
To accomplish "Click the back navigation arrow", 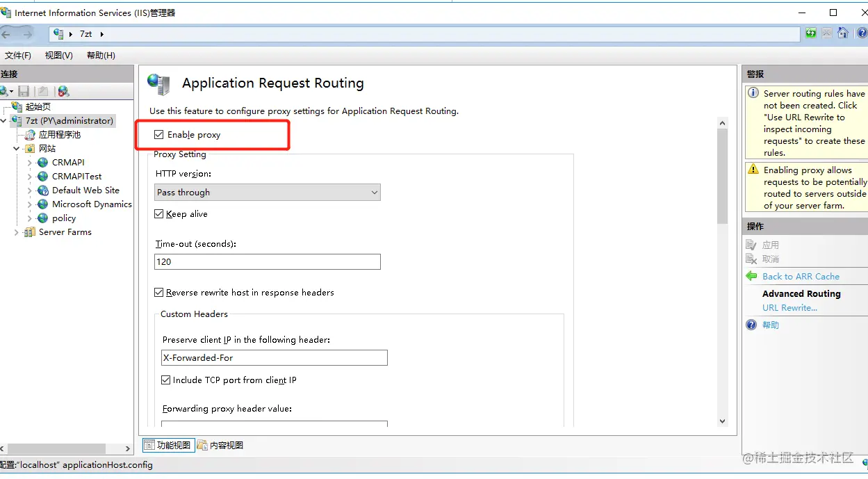I will tap(6, 34).
